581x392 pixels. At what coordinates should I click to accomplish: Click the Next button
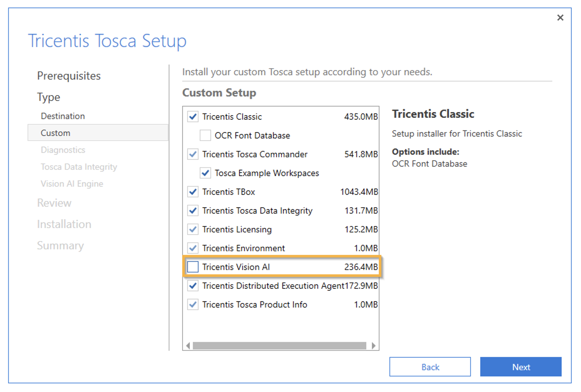click(521, 367)
